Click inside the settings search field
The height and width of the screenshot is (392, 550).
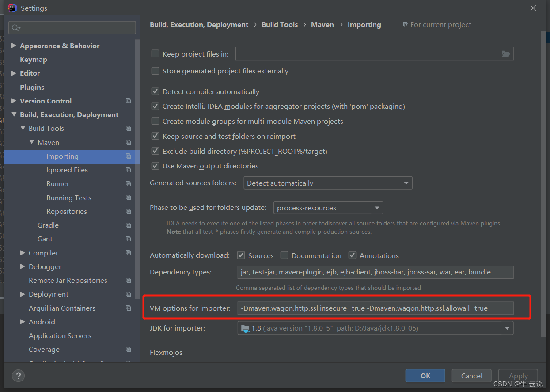[x=72, y=28]
